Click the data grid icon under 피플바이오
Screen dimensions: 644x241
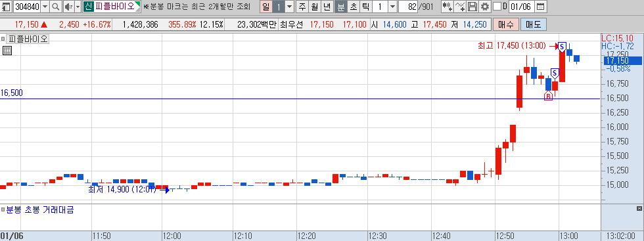pyautogui.click(x=7, y=51)
